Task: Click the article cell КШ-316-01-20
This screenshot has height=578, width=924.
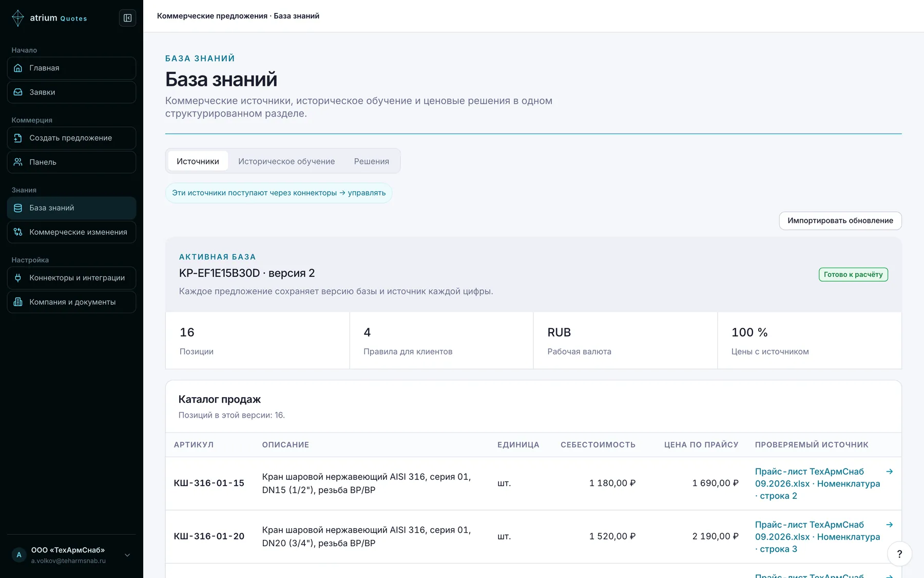Action: [x=209, y=536]
